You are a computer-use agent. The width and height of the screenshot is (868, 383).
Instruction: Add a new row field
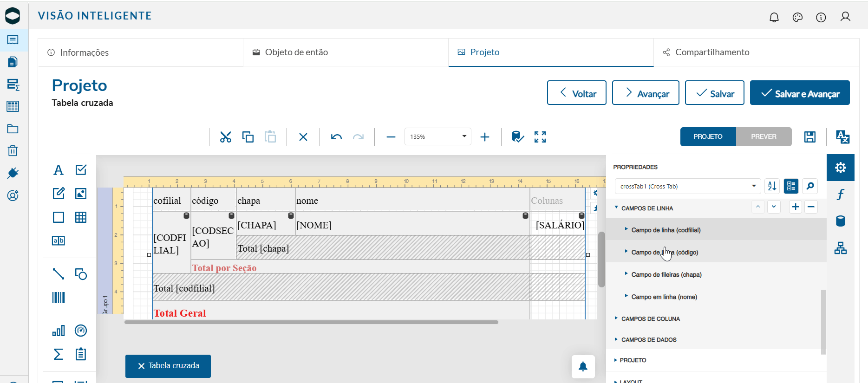(796, 207)
